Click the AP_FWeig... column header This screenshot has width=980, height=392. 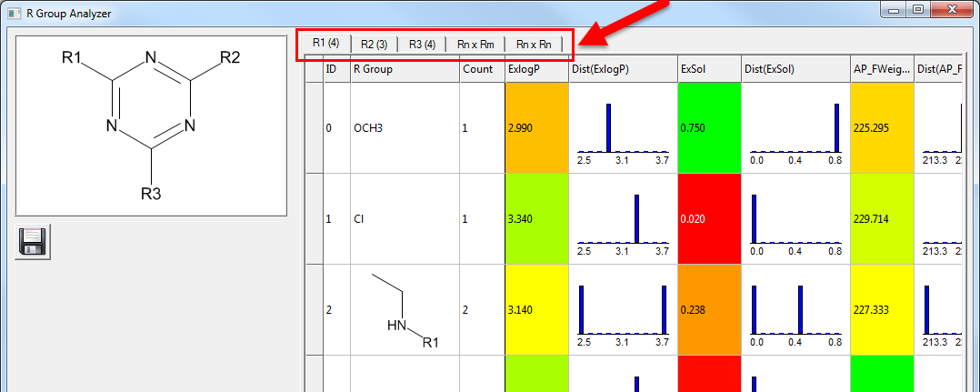882,69
